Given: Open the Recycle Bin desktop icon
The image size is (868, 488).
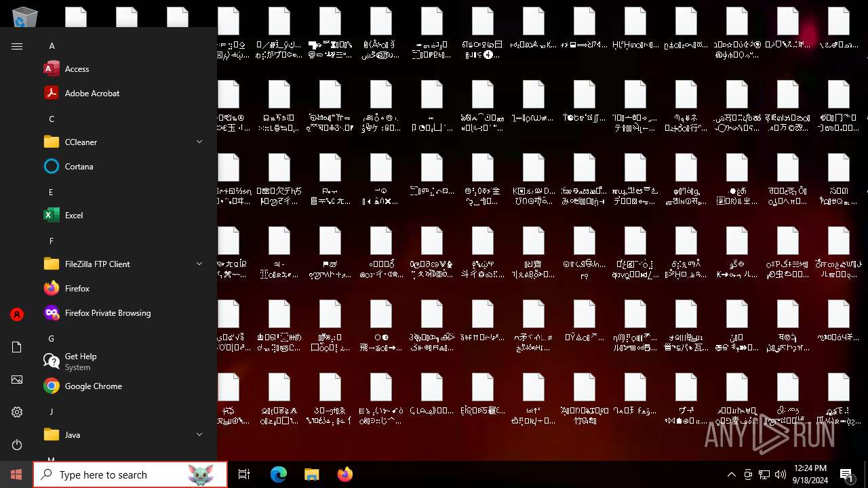Looking at the screenshot, I should coord(25,16).
